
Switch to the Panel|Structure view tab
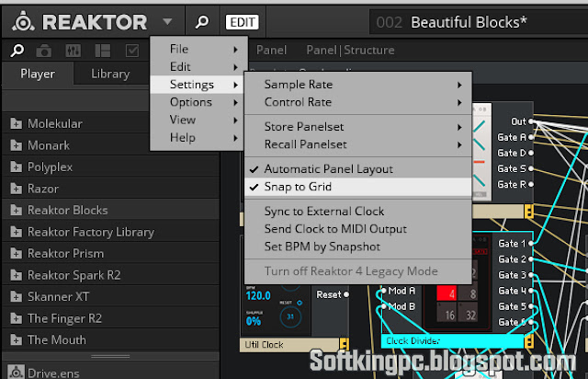350,50
